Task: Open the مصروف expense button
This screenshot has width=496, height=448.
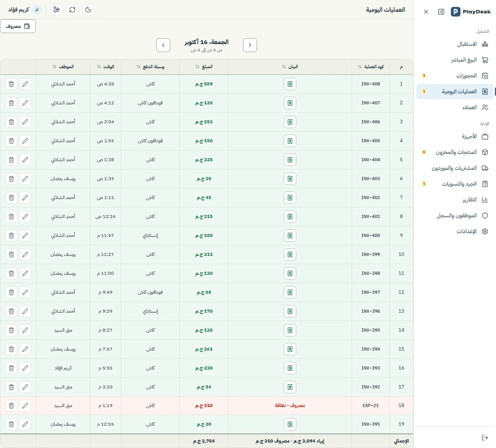Action: click(x=18, y=27)
